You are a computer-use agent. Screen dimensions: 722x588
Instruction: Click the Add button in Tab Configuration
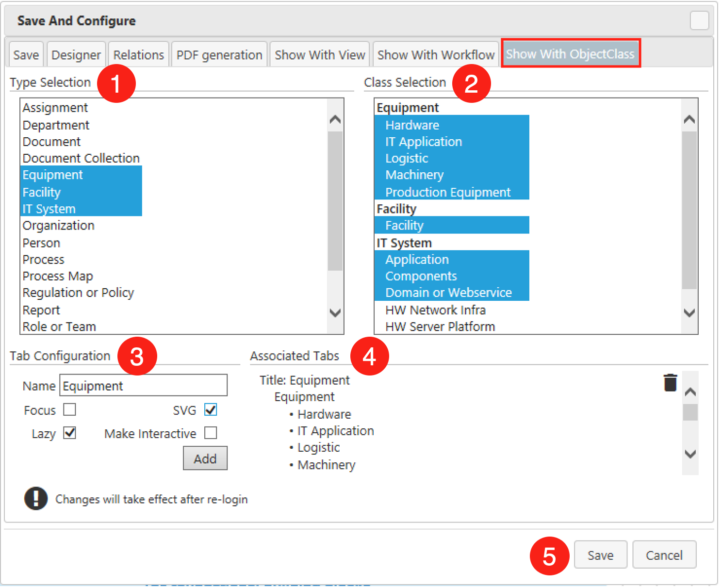(205, 458)
